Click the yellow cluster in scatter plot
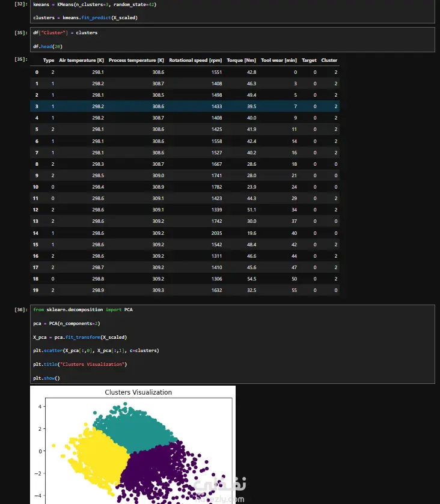Screen dimensions: 440x504 tap(100, 457)
